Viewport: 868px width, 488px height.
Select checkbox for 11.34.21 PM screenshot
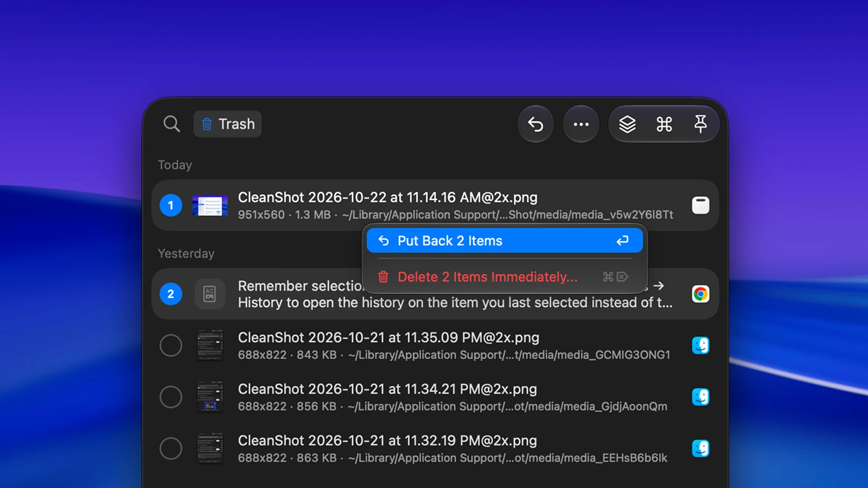171,397
